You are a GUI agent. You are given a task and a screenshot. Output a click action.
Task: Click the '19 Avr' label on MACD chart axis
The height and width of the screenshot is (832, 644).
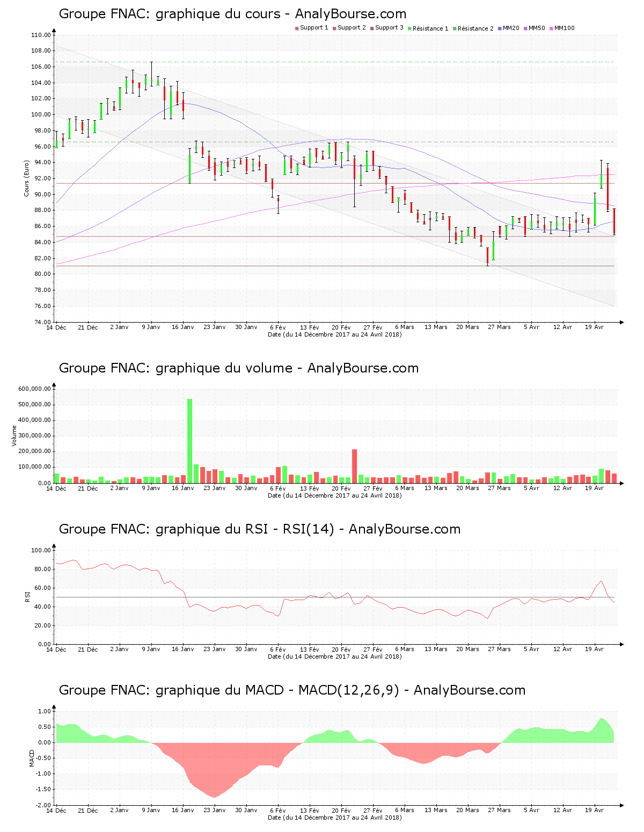[594, 810]
